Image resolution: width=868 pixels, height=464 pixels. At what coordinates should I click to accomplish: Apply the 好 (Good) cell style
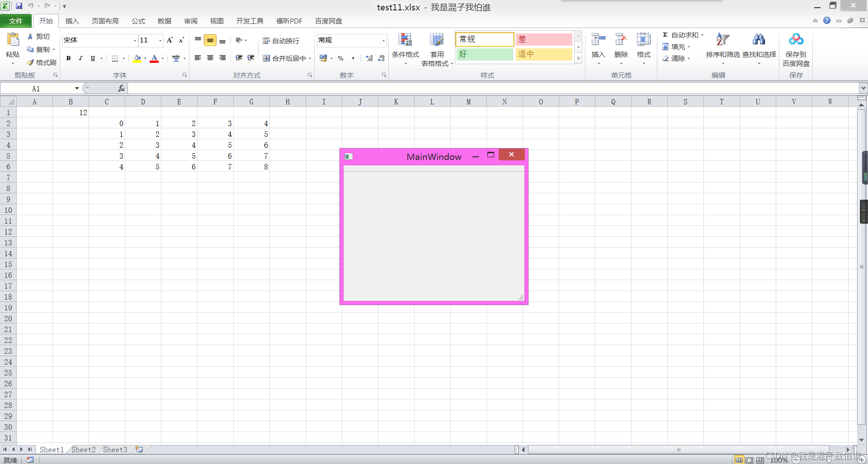[485, 54]
